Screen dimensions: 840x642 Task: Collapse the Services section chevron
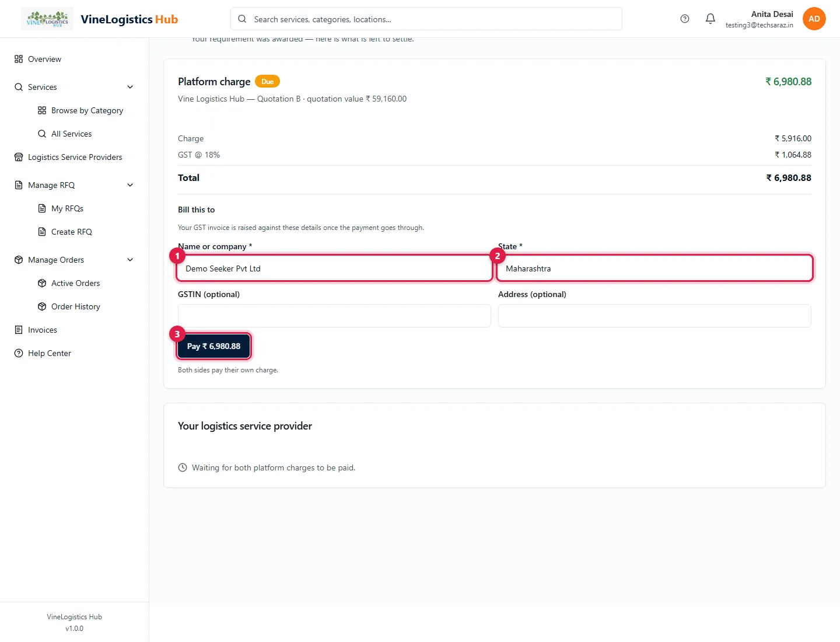[x=130, y=87]
